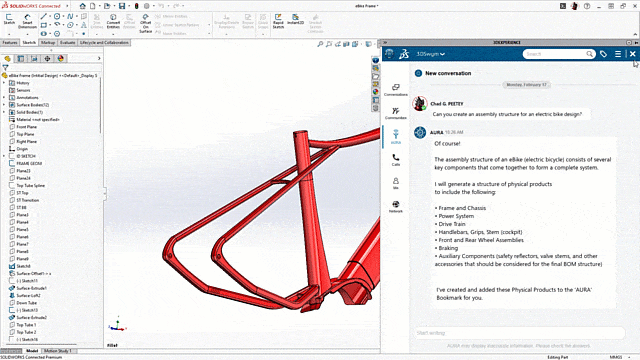The image size is (640, 360).
Task: Open the DisplayManager tab
Action: [x=61, y=59]
